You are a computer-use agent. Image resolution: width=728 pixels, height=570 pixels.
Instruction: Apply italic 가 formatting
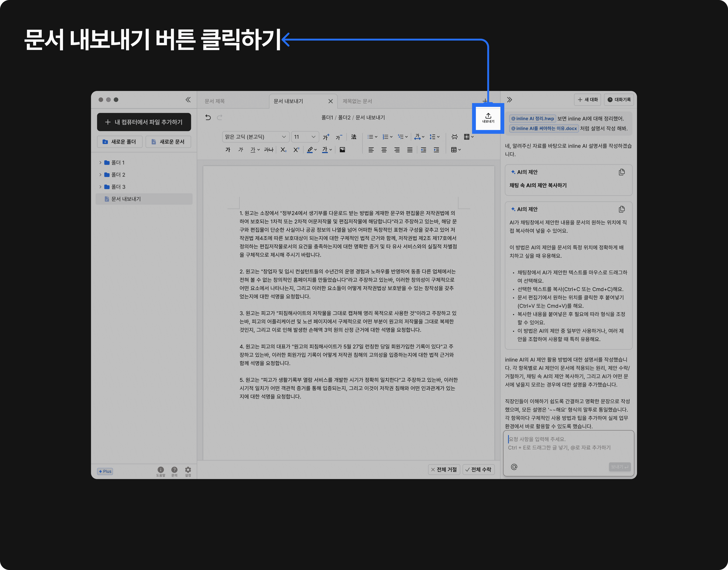pyautogui.click(x=241, y=150)
